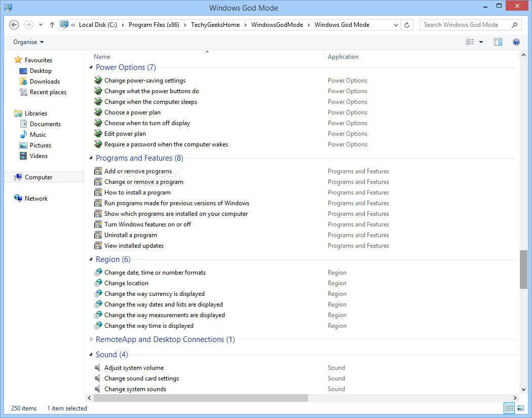Image resolution: width=532 pixels, height=418 pixels.
Task: Collapse the Region group
Action: pos(91,259)
